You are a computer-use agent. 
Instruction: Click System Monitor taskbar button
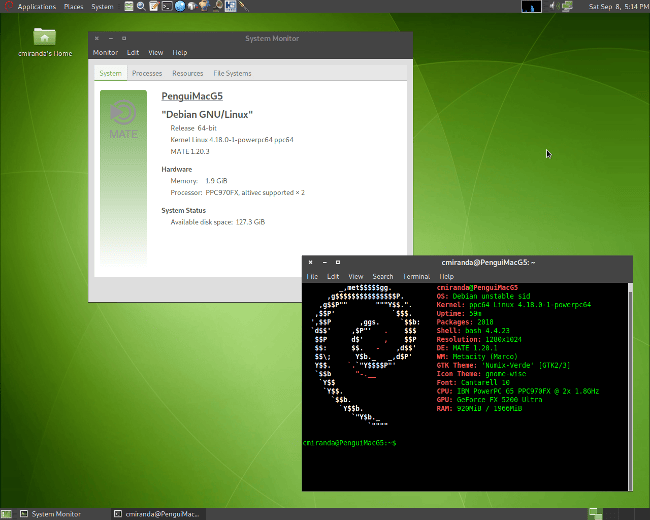pyautogui.click(x=56, y=513)
